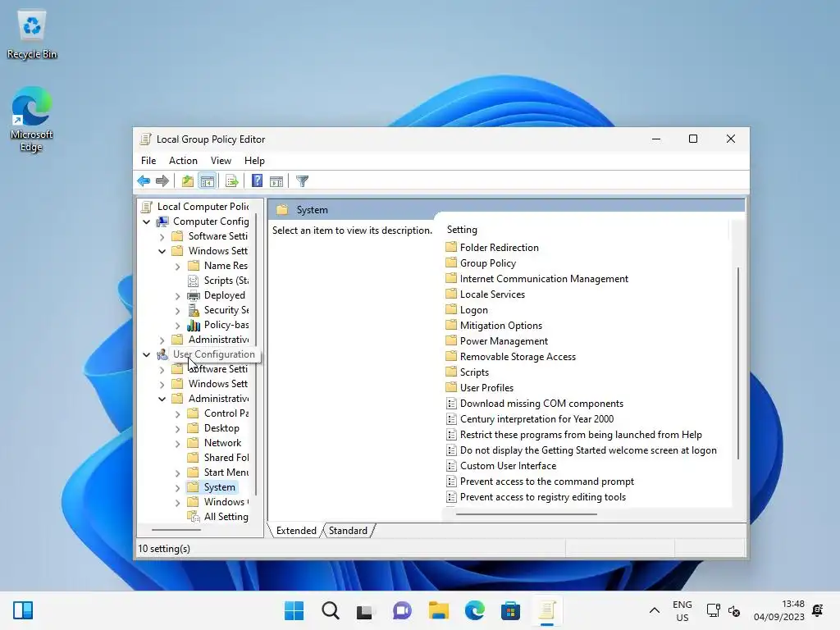The height and width of the screenshot is (630, 840).
Task: Click the Back arrow toolbar icon
Action: (144, 181)
